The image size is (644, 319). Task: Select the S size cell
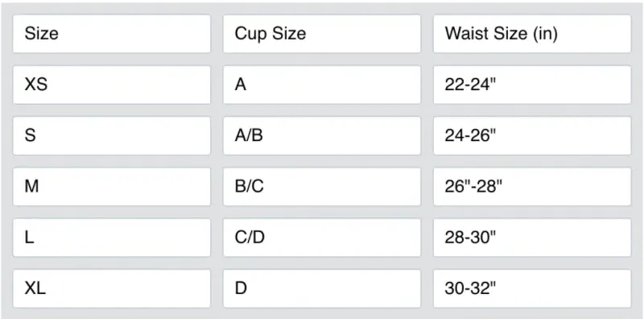point(111,135)
